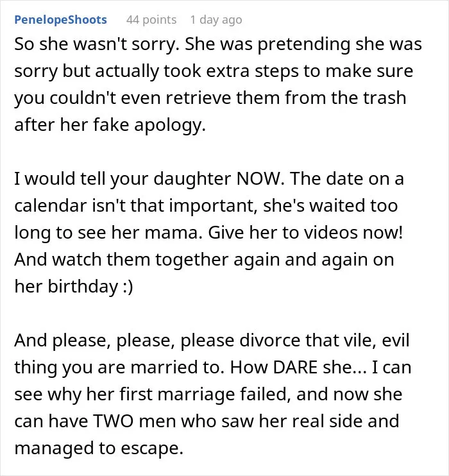Click the first paragraph starting 'So she wasn't sorry'
Image resolution: width=449 pixels, height=476 pixels.
(x=218, y=84)
